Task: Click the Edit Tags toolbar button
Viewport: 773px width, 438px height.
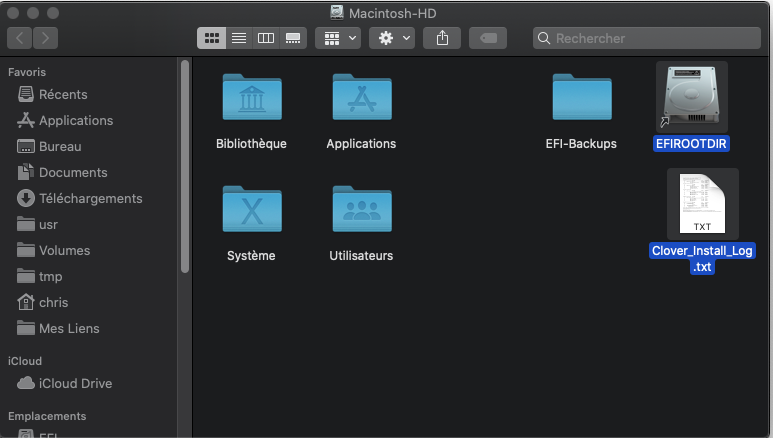Action: 488,38
